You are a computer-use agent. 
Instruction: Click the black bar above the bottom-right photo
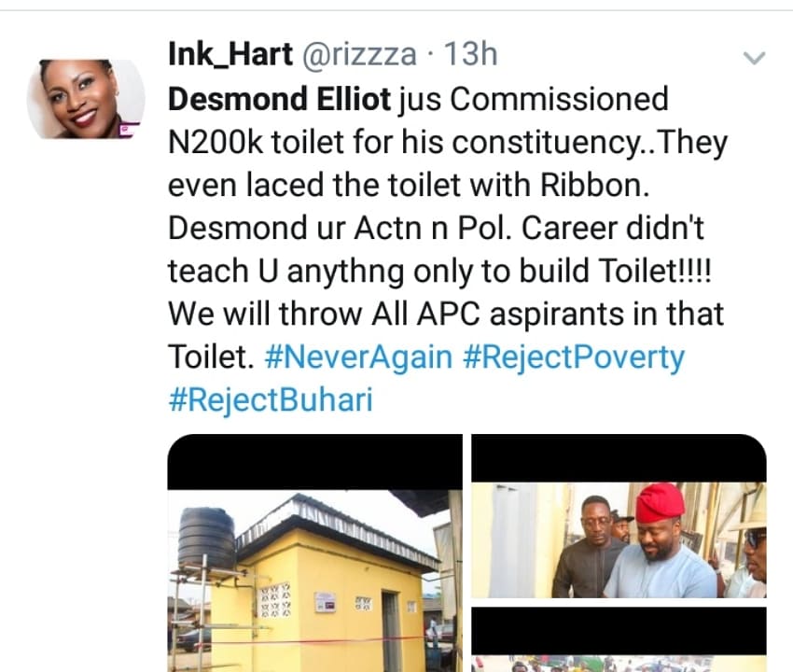(618, 631)
